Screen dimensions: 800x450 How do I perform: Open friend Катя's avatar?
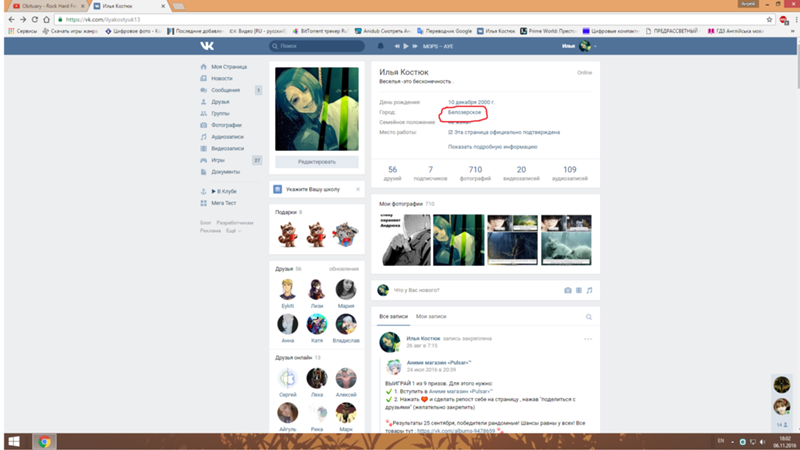[317, 324]
